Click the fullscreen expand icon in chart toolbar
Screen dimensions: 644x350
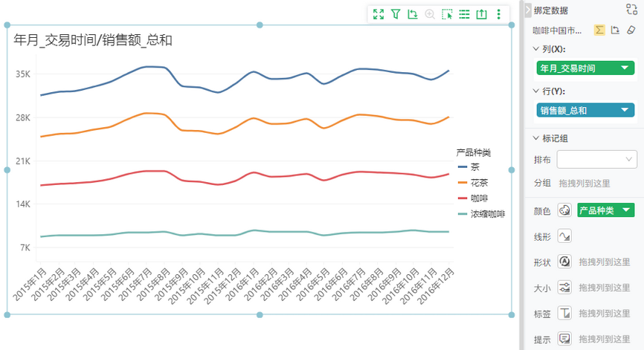tap(379, 14)
